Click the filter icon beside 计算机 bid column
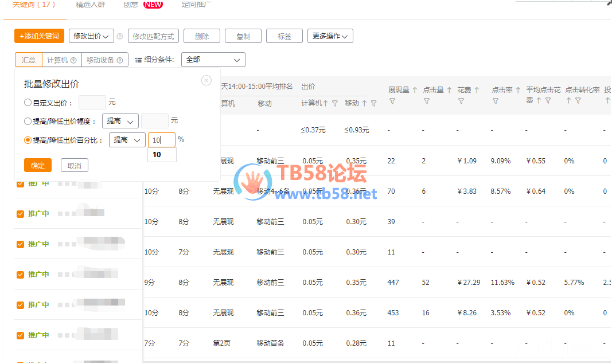 click(334, 104)
